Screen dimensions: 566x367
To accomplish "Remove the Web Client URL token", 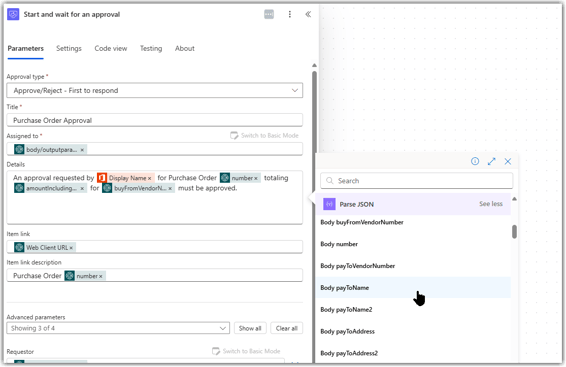I will [x=71, y=248].
